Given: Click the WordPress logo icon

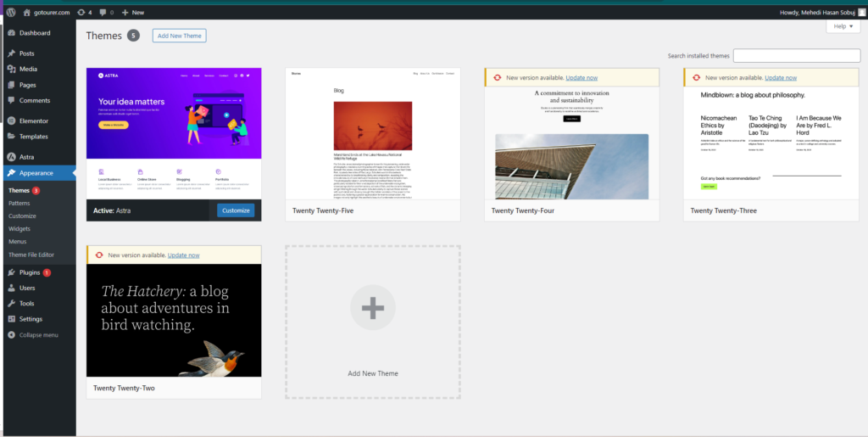Looking at the screenshot, I should click(11, 12).
